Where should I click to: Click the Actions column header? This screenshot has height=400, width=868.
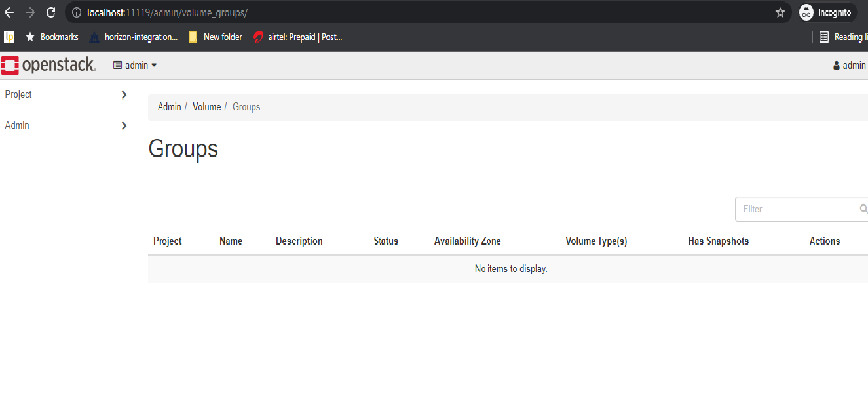(825, 241)
